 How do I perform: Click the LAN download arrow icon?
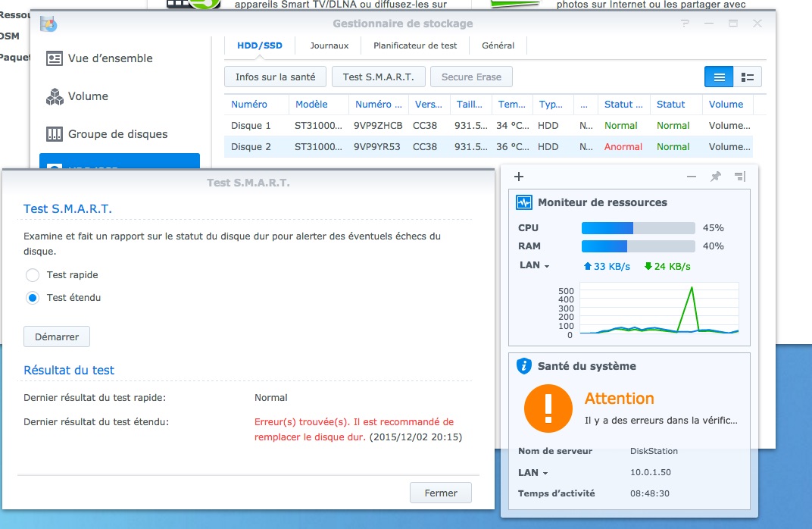[648, 266]
